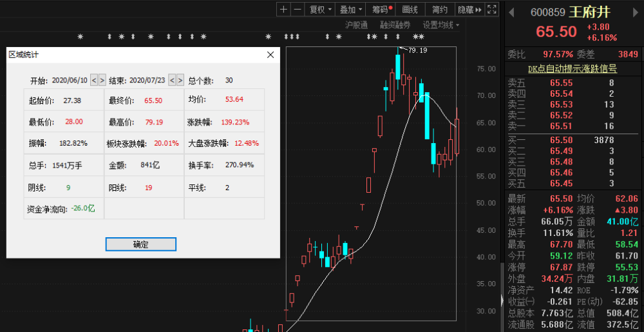Step end date 2020/07/23 forward
This screenshot has height=332, width=644.
click(x=180, y=80)
